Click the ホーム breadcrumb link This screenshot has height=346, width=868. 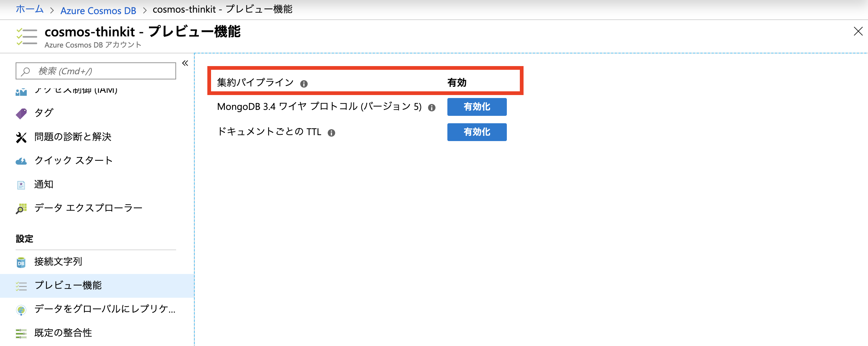click(x=29, y=9)
